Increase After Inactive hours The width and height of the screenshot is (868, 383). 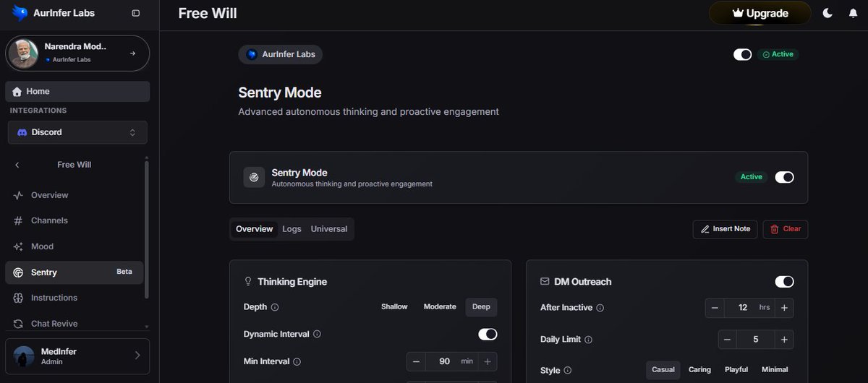(784, 308)
